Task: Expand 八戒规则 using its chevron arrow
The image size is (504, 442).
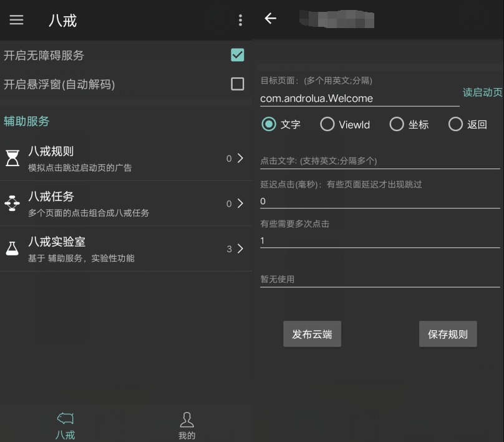Action: point(240,158)
